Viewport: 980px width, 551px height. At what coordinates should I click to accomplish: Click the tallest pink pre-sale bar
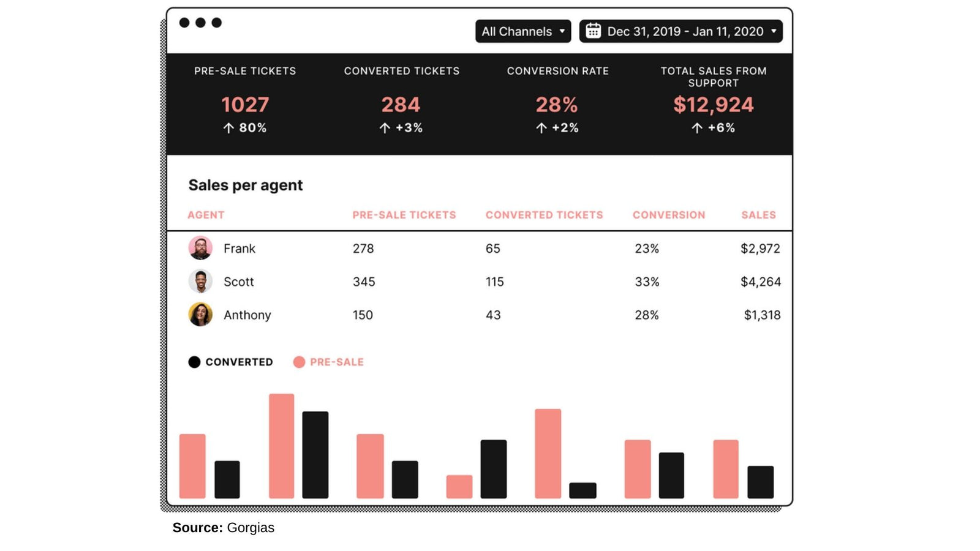(281, 446)
